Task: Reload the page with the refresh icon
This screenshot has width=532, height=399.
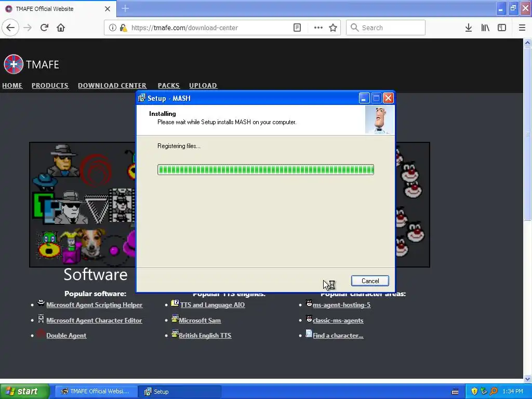Action: pyautogui.click(x=44, y=28)
